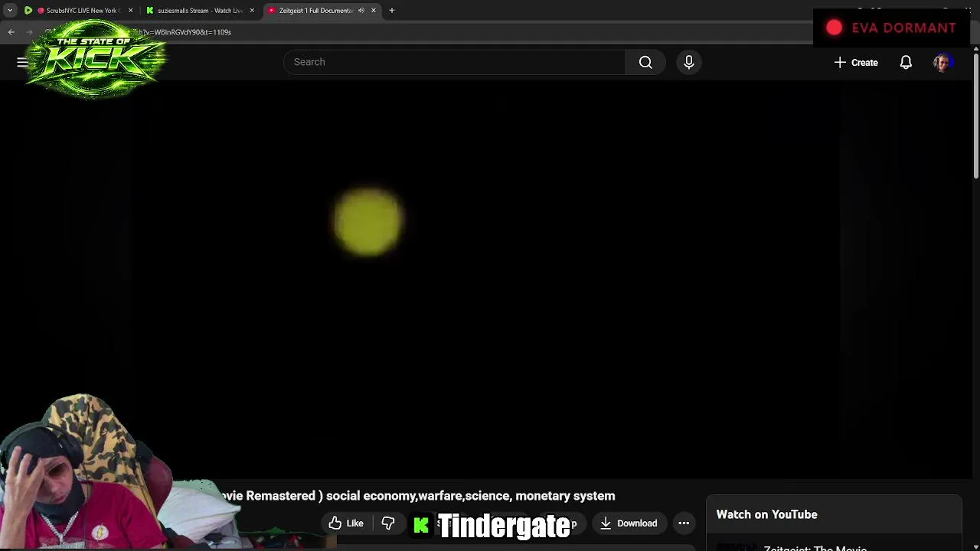This screenshot has width=980, height=551.
Task: Expand the tab search dropdown arrow
Action: click(x=10, y=11)
